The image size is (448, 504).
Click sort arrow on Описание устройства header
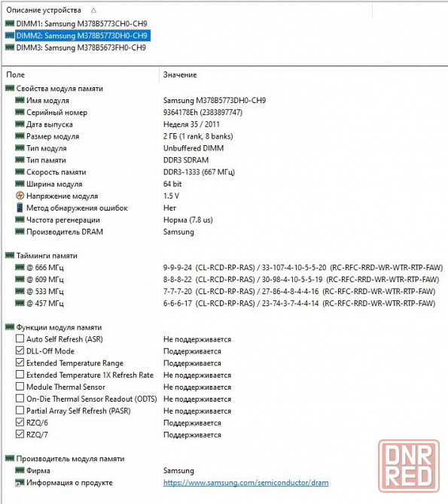[93, 11]
